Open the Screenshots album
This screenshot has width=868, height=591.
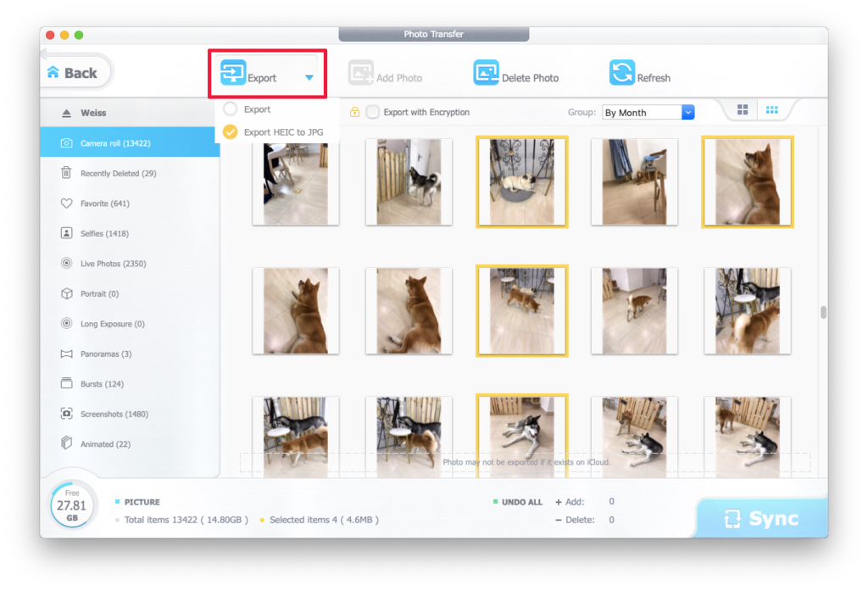click(x=114, y=415)
